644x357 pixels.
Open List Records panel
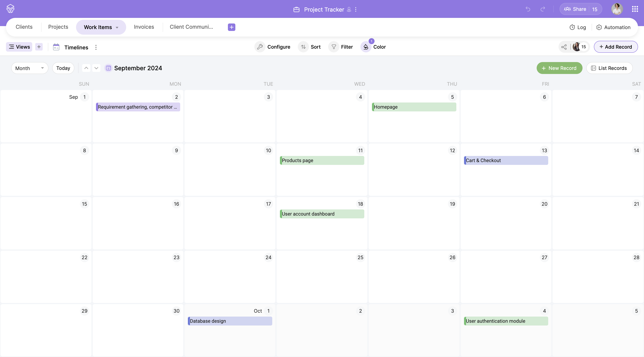coord(609,68)
